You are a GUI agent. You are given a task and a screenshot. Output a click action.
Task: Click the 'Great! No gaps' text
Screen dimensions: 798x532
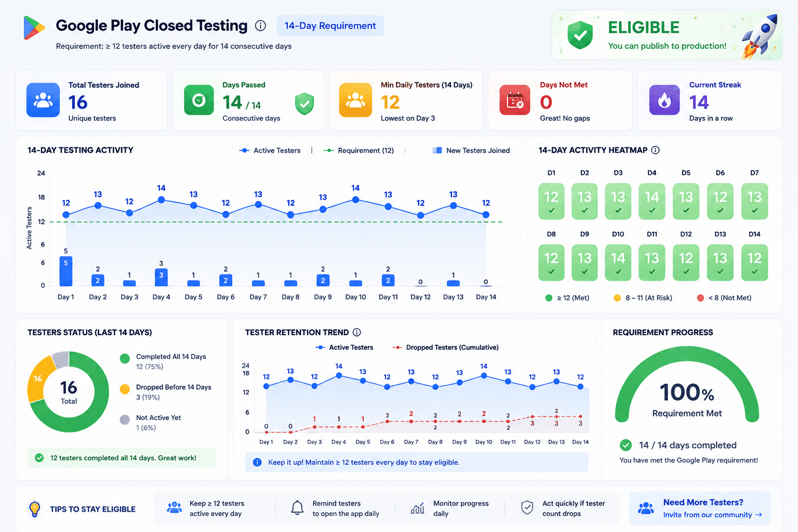(x=565, y=118)
